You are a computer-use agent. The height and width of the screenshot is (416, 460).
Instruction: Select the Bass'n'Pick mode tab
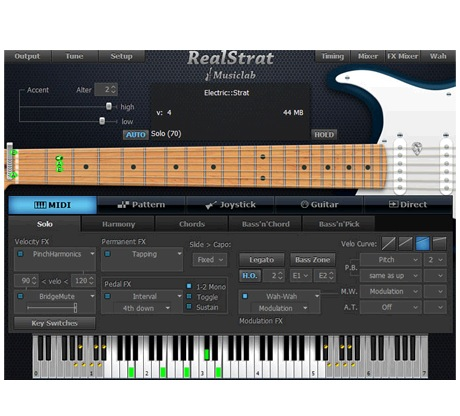click(x=339, y=224)
